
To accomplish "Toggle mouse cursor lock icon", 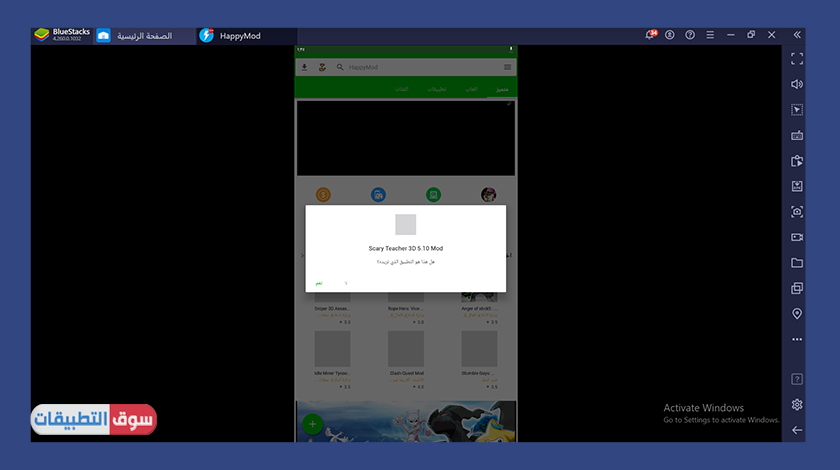I will coord(797,110).
